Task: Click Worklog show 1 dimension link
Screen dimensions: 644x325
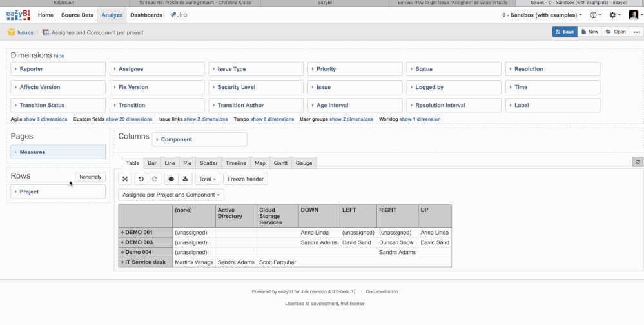Action: tap(420, 119)
